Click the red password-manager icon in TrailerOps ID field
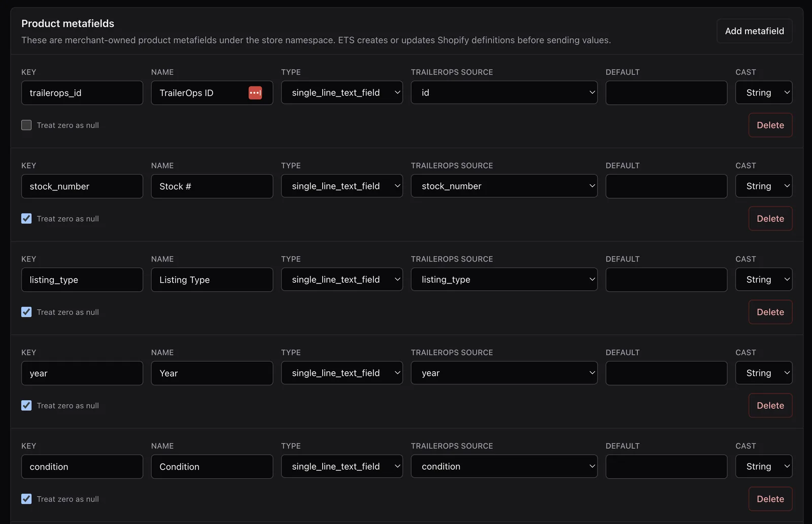Viewport: 812px width, 524px height. (255, 93)
